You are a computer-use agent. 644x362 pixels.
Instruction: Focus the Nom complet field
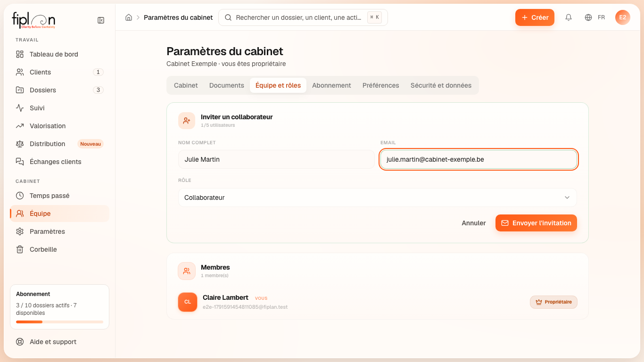tap(276, 159)
